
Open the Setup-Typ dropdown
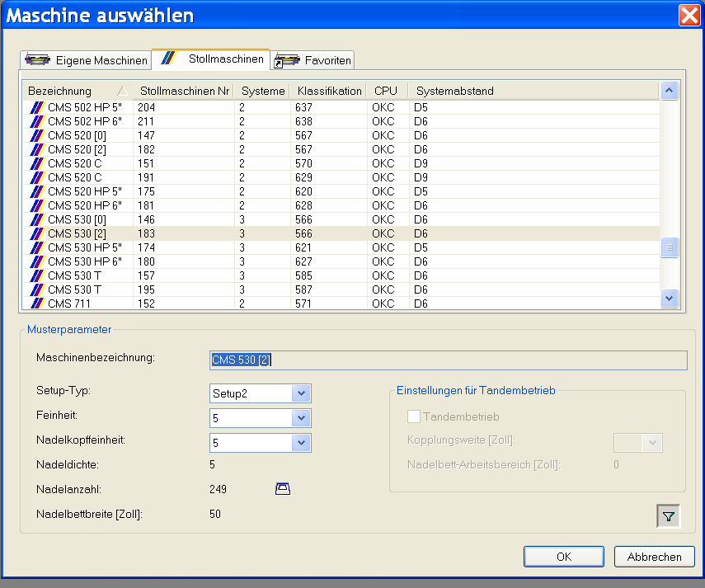click(x=301, y=393)
